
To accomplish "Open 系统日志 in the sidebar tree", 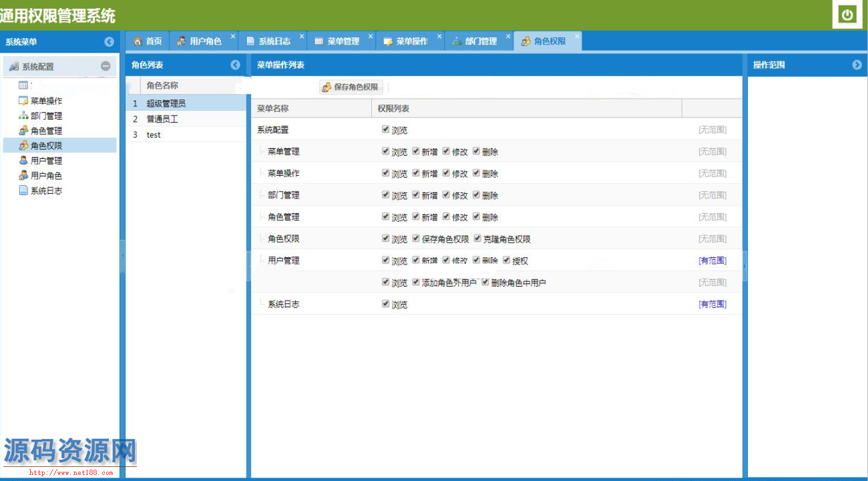I will tap(46, 190).
